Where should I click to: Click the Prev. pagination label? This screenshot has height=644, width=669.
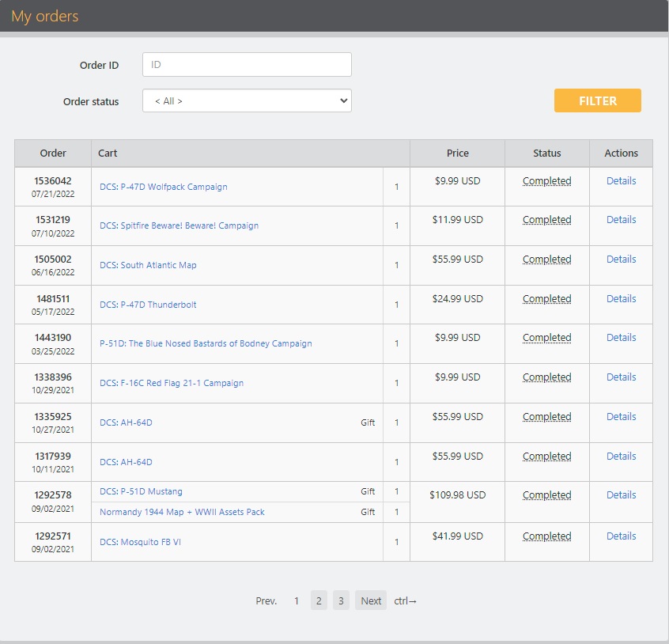pos(266,601)
